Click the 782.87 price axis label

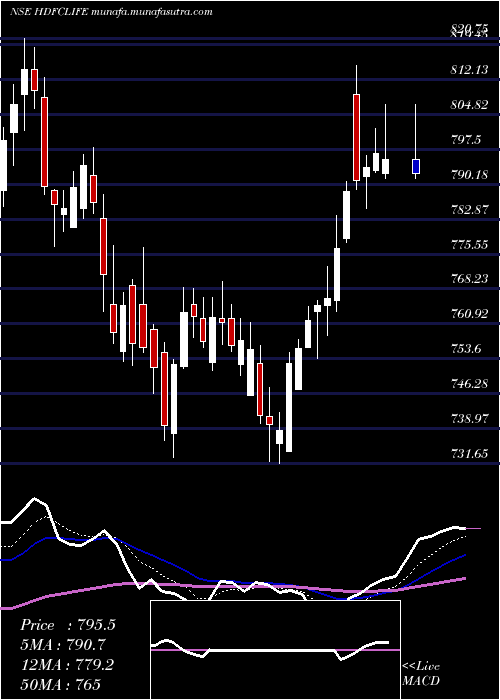tap(468, 210)
